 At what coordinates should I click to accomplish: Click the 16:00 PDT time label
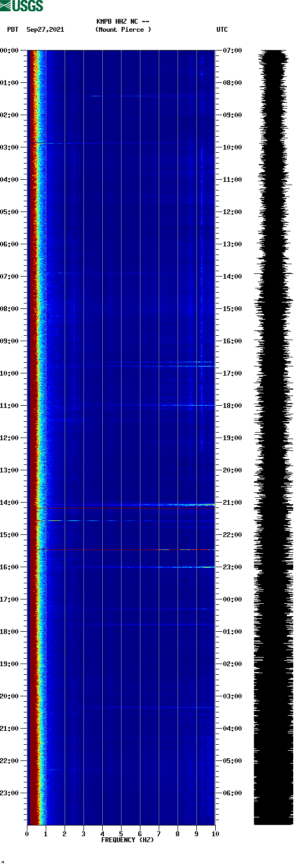click(10, 567)
